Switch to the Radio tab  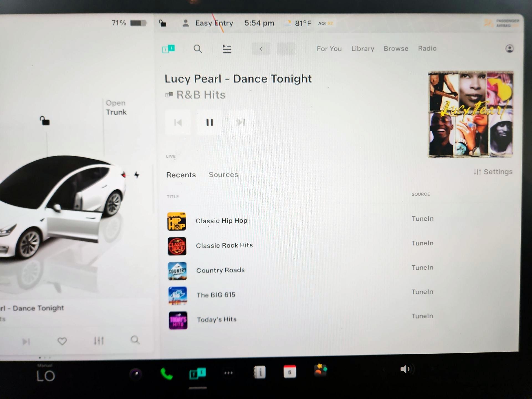pos(427,48)
